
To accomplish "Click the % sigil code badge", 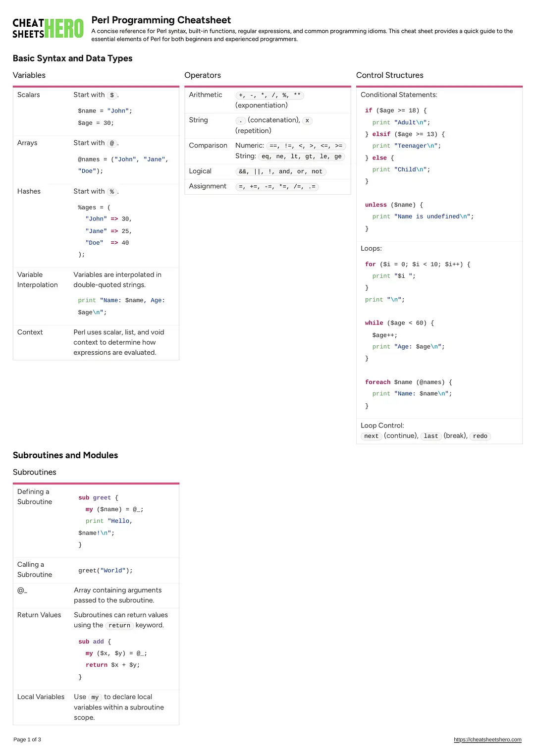I will pyautogui.click(x=112, y=192).
